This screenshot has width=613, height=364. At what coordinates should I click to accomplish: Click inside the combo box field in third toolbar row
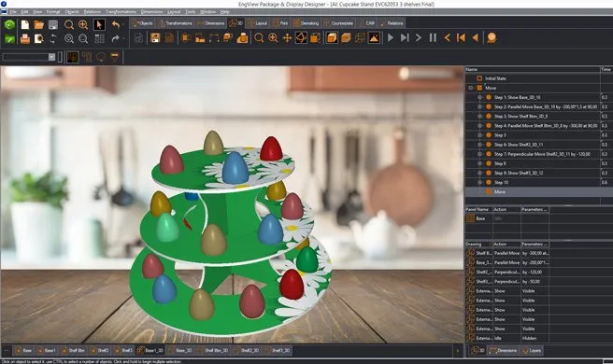click(x=25, y=57)
